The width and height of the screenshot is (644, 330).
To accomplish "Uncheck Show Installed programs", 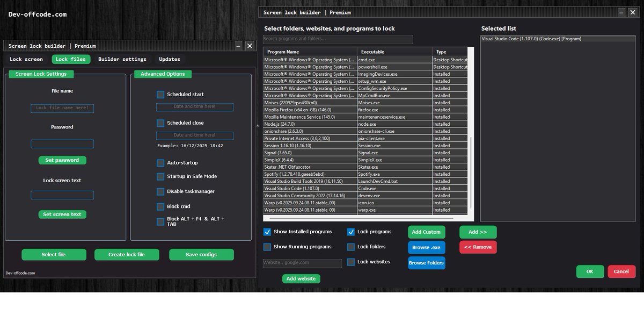I will (x=267, y=232).
